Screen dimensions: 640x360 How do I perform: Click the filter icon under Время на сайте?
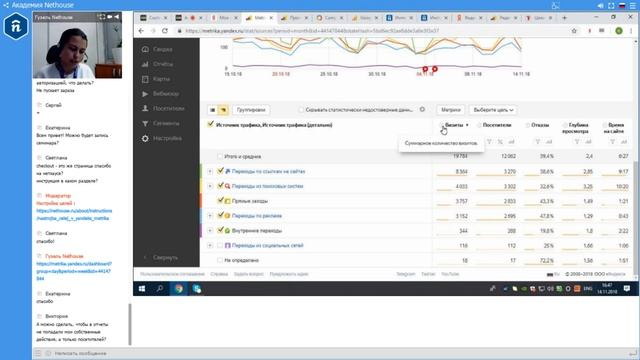click(612, 142)
